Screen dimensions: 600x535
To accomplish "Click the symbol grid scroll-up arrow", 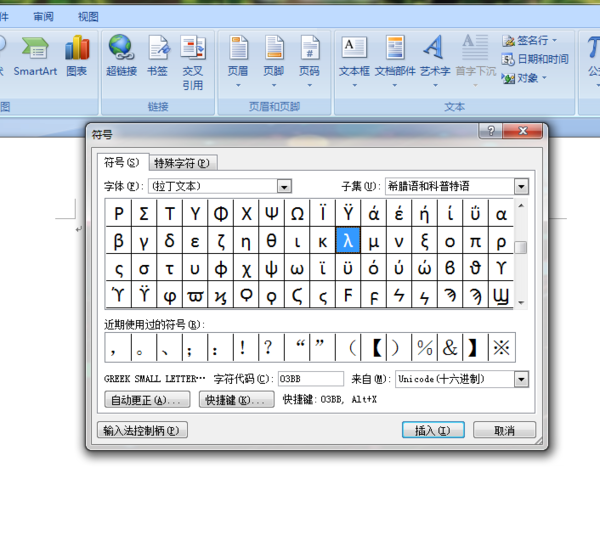I will point(521,206).
